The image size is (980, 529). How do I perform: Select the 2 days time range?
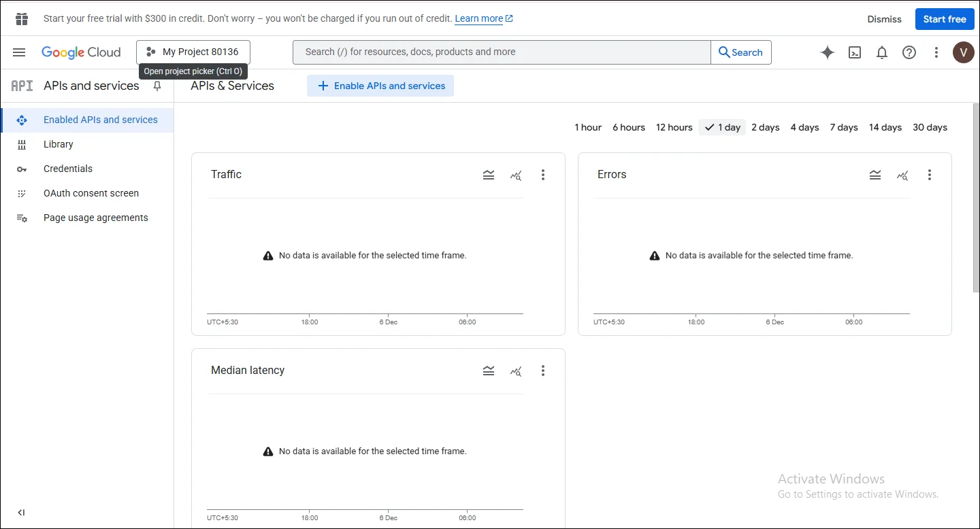tap(766, 127)
